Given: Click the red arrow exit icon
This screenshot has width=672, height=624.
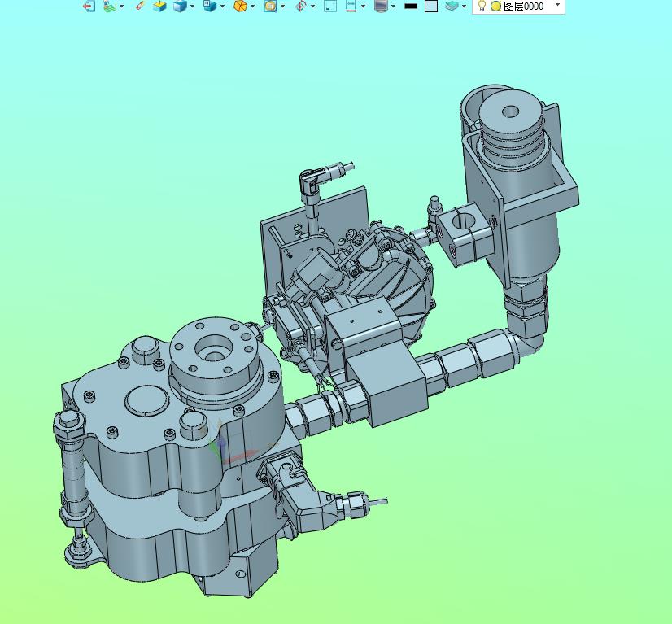Looking at the screenshot, I should (89, 6).
